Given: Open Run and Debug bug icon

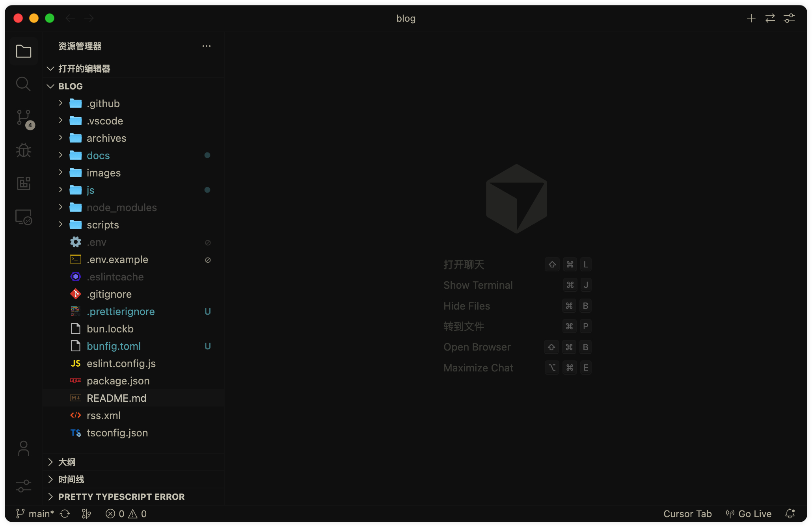Looking at the screenshot, I should [x=24, y=150].
